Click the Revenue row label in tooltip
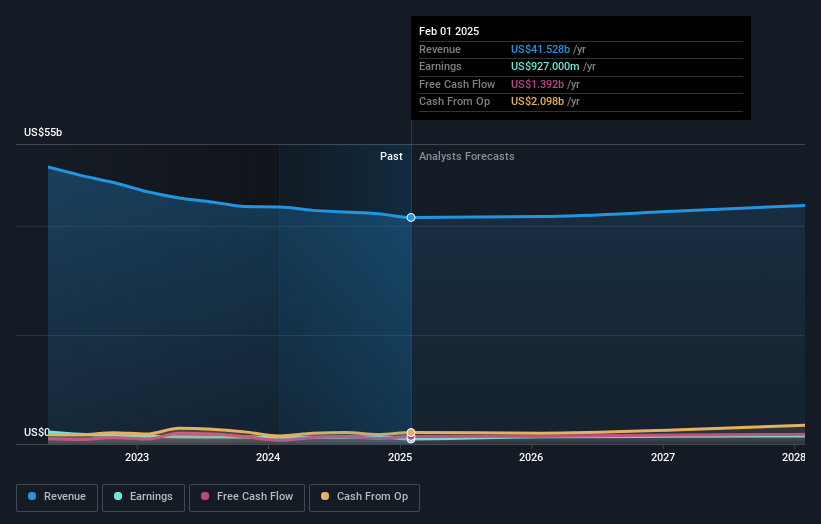The height and width of the screenshot is (524, 821). (x=440, y=49)
